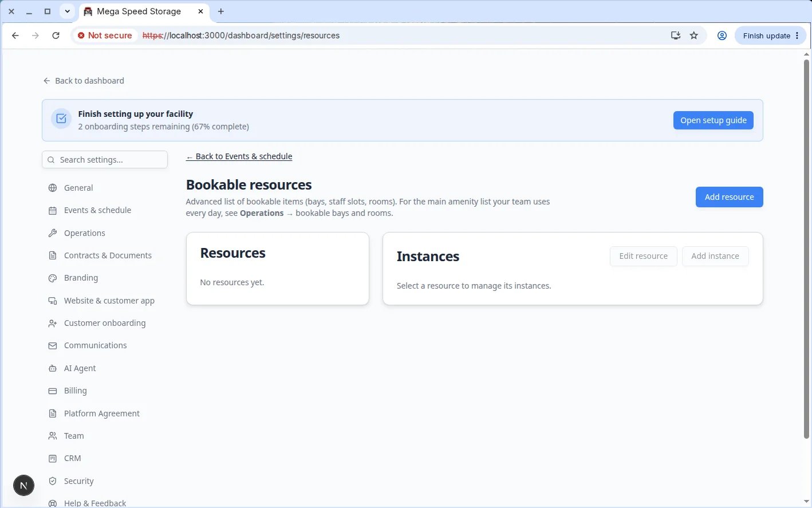Click the palette icon beside Branding

pos(53,278)
